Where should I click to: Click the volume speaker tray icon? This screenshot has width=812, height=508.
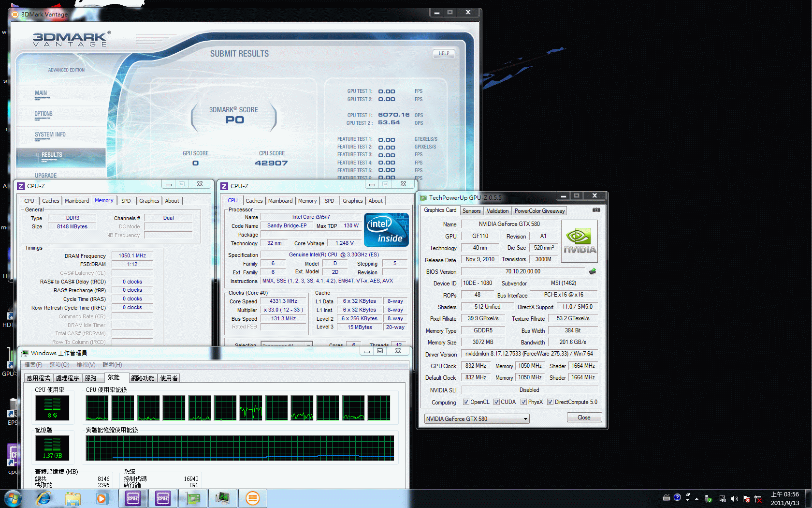pyautogui.click(x=734, y=498)
